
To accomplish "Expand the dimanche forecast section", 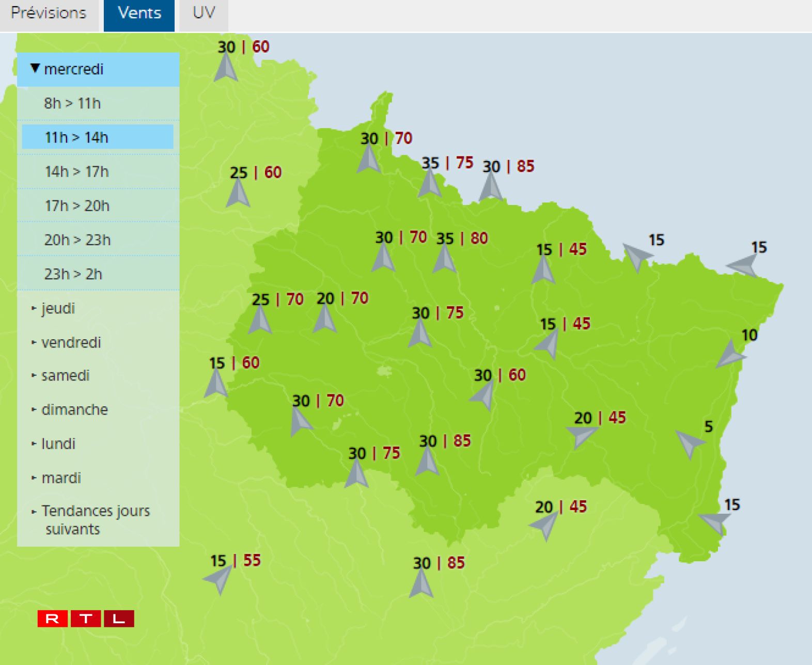I will [x=74, y=409].
